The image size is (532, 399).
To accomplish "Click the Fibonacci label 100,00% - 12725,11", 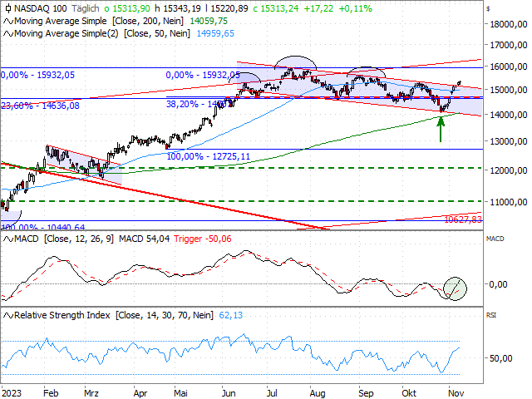I will [209, 156].
